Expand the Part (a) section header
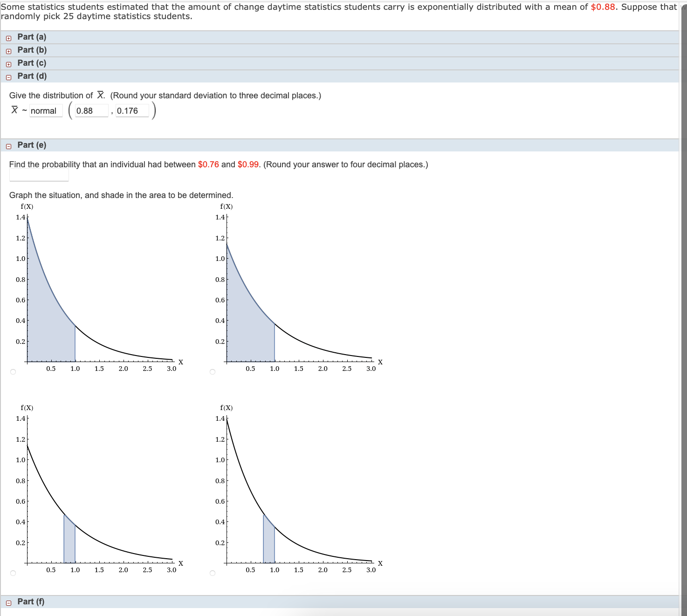Screen dimensions: 687x616 [31, 36]
